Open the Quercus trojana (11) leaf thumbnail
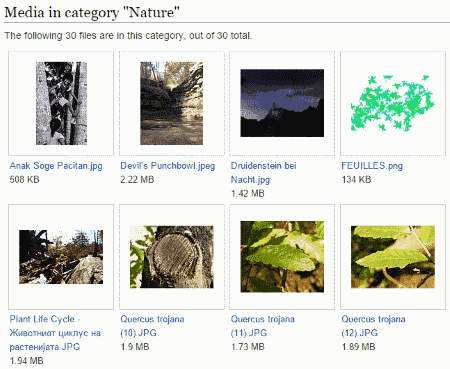 (x=282, y=257)
